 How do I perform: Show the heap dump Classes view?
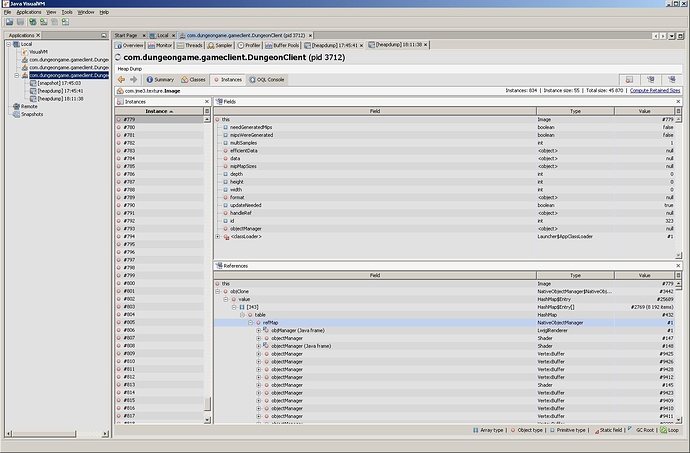[x=194, y=80]
